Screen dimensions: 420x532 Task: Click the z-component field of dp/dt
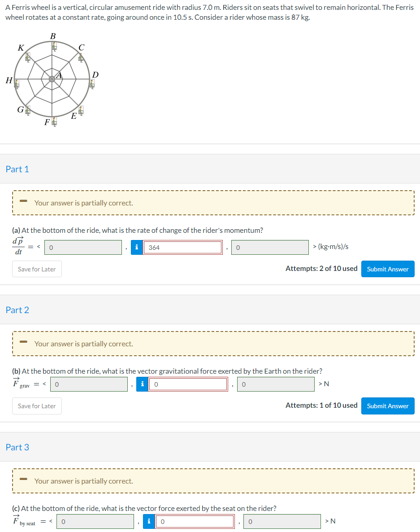(269, 247)
